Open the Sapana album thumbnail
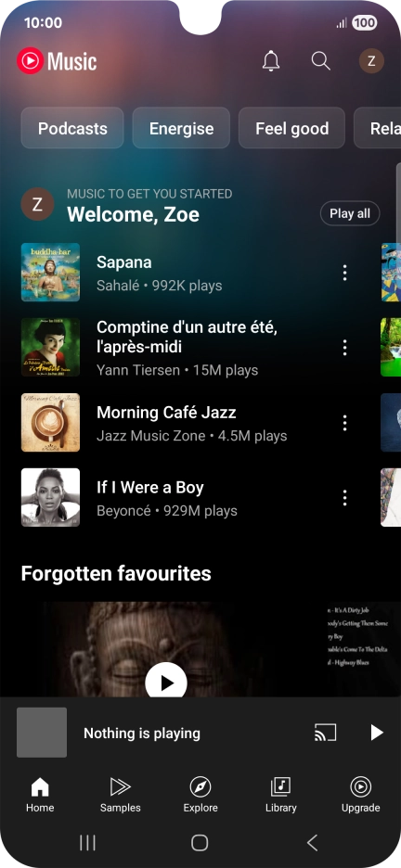401x868 pixels. [50, 273]
